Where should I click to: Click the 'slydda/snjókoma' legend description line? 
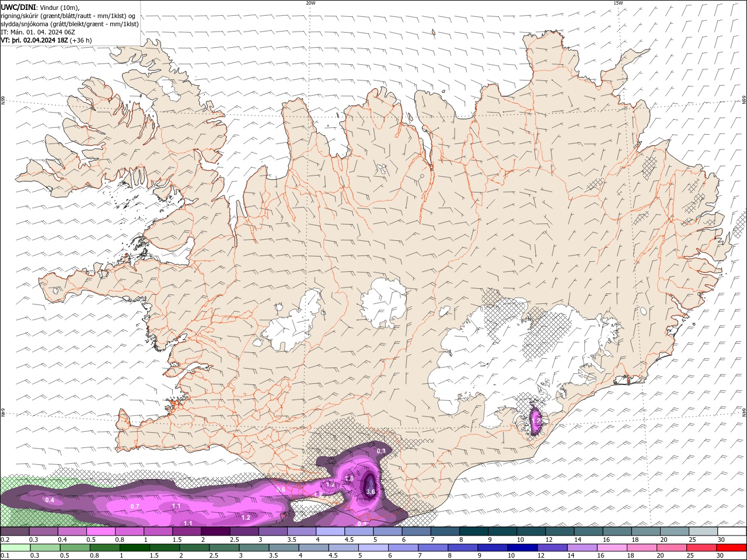coord(70,24)
